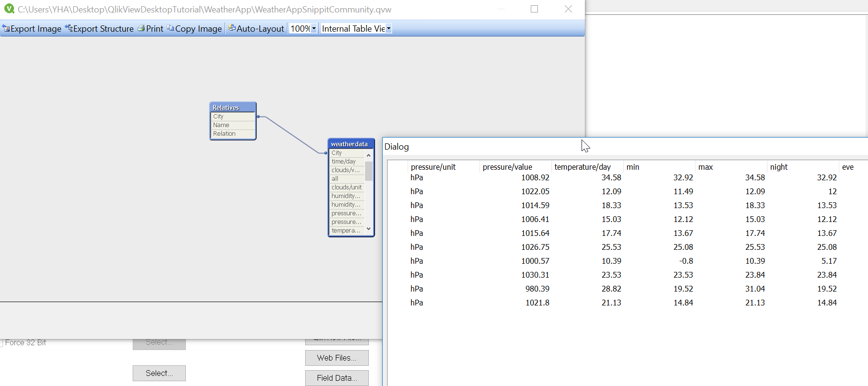Open the Web Files... button
Screen dimensions: 868x386
point(337,358)
